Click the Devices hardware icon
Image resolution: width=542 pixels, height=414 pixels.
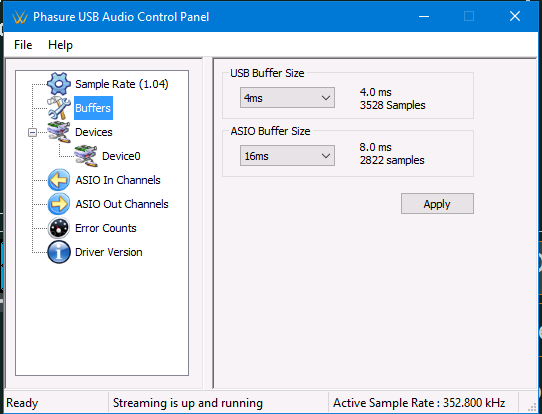(59, 132)
